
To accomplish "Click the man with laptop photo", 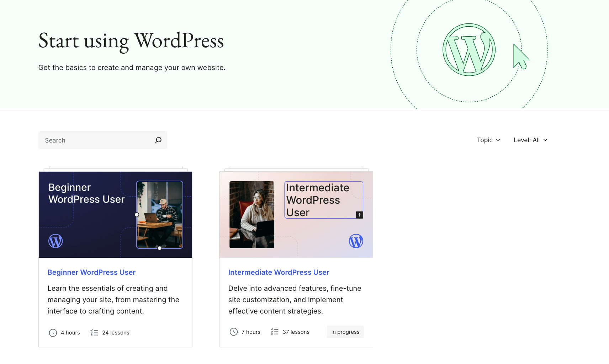I will [x=160, y=215].
